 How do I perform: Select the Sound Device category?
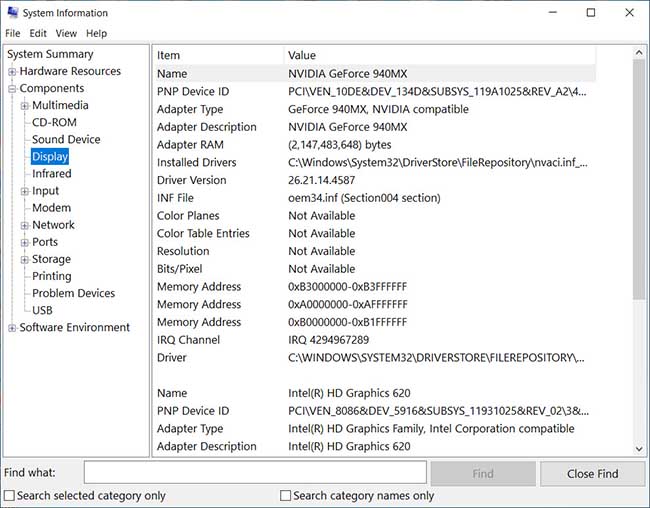tap(66, 139)
